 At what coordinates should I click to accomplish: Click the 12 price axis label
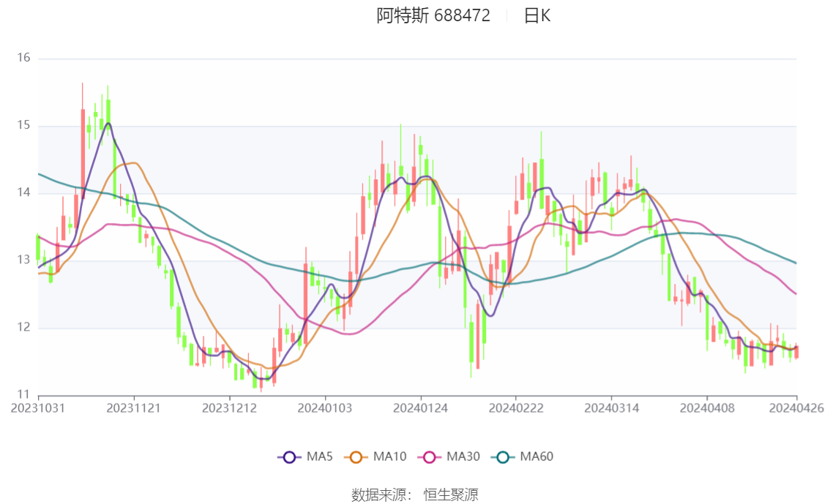[23, 328]
